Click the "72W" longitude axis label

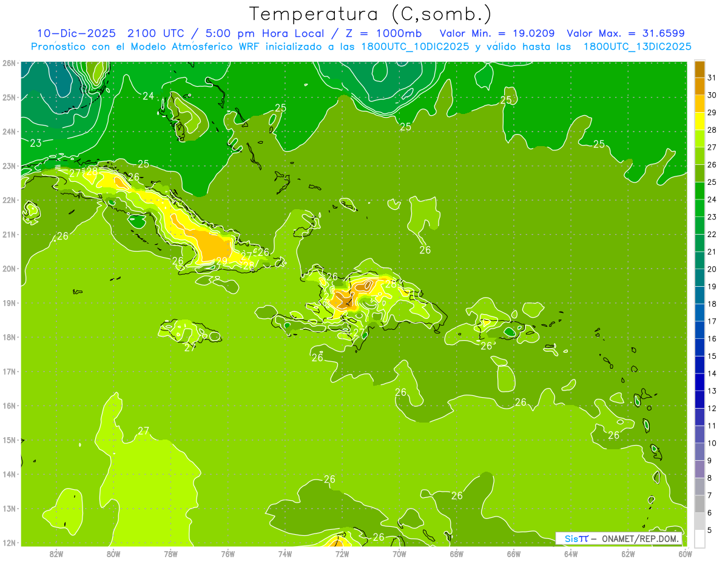[x=342, y=554]
